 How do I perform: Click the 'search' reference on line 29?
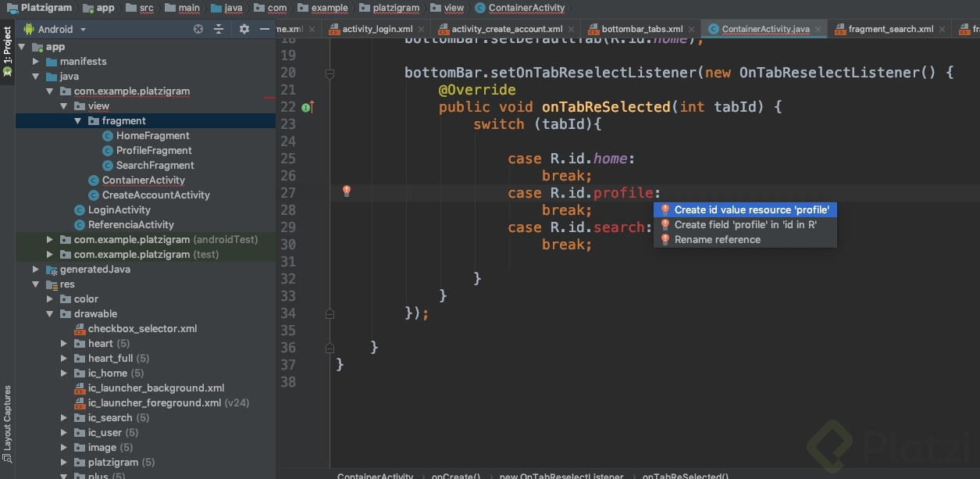(x=619, y=227)
